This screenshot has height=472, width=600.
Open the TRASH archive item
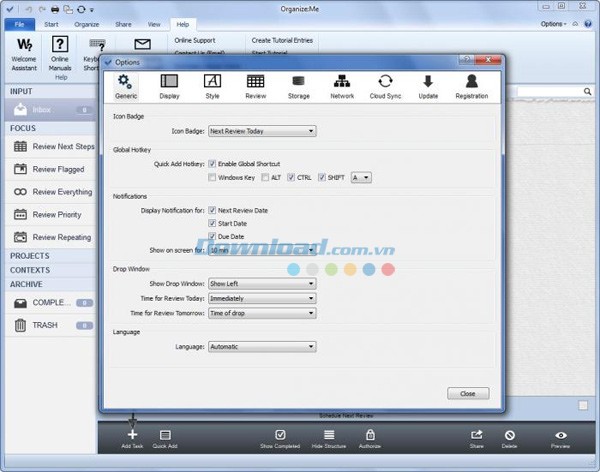coord(45,325)
